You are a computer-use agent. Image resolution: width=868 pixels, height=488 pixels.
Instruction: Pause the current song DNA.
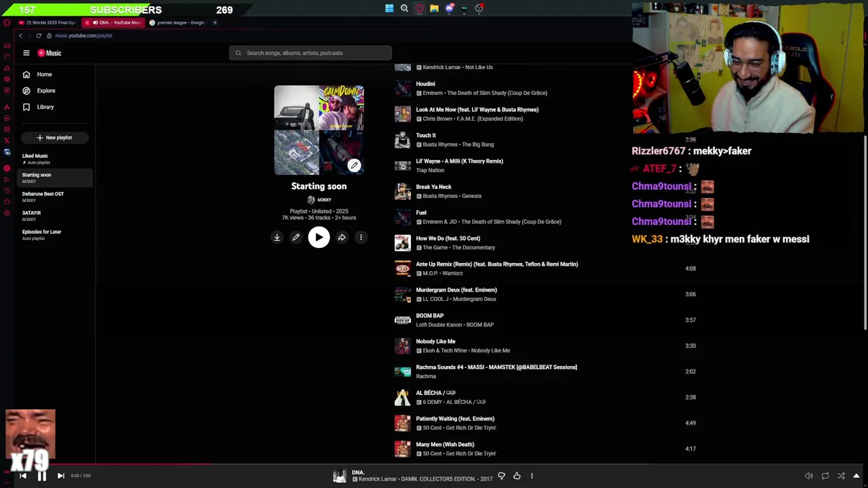(41, 476)
